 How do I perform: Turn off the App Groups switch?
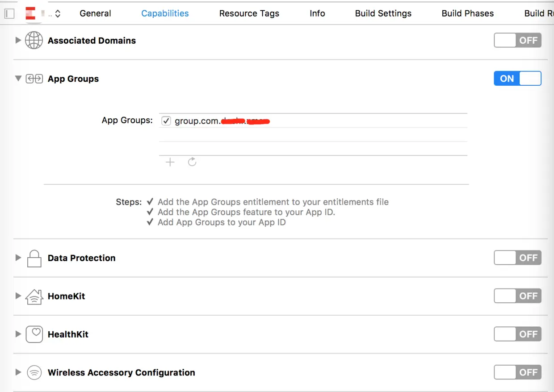[x=517, y=79]
